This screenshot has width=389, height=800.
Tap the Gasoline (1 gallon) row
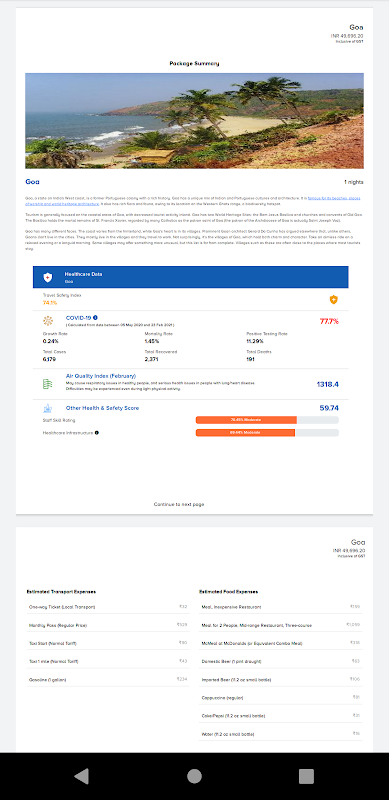click(108, 679)
